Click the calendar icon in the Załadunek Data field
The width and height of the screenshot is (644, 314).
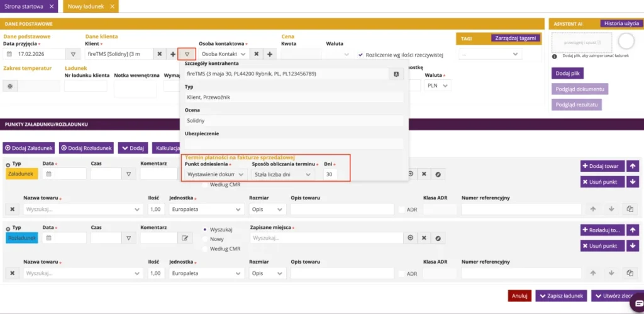(x=48, y=174)
